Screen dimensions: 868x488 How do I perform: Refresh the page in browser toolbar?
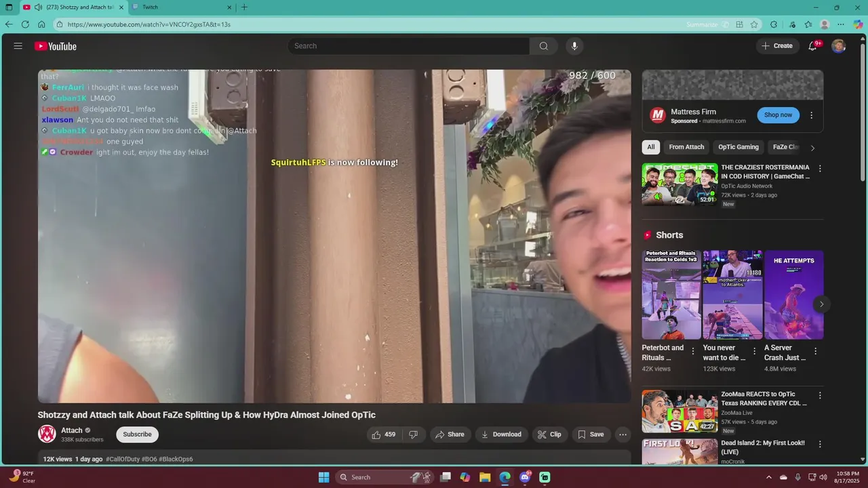point(25,24)
